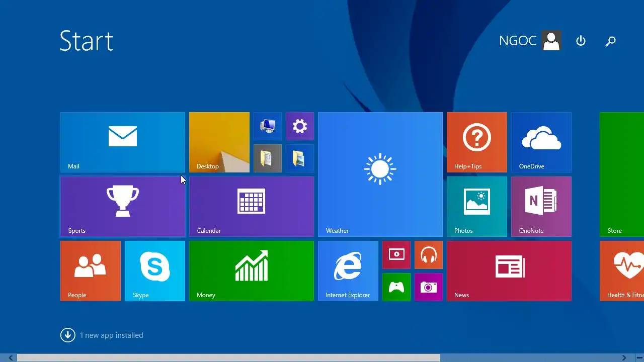
Task: Click the scrollbar right arrow
Action: coord(624,358)
